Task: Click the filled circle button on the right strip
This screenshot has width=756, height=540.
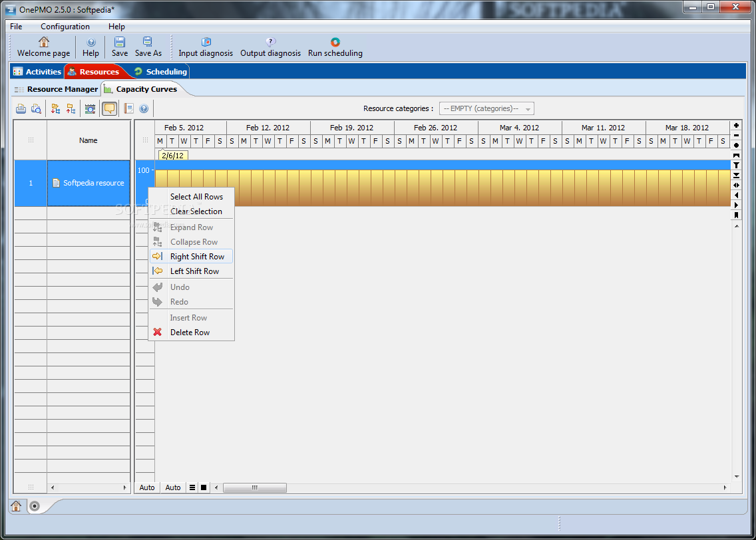Action: 736,146
